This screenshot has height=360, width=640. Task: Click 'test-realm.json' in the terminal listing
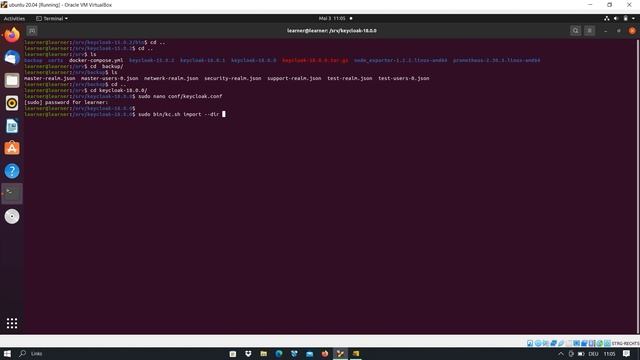coord(350,78)
